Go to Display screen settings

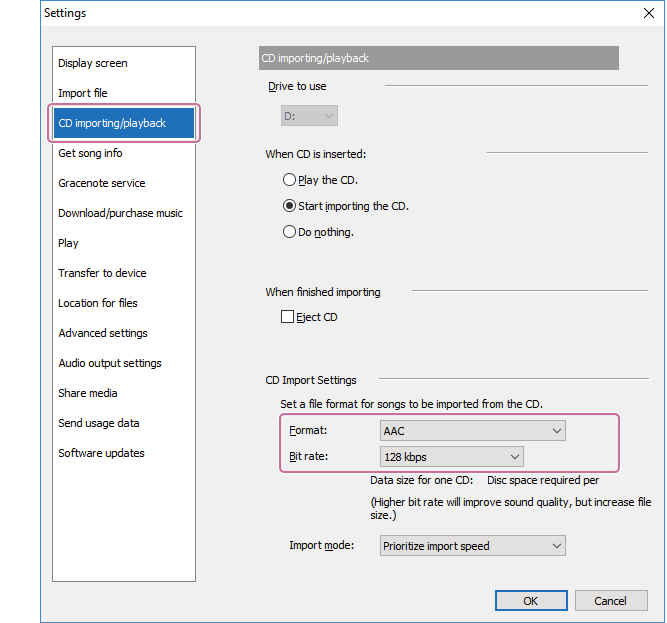pos(93,63)
